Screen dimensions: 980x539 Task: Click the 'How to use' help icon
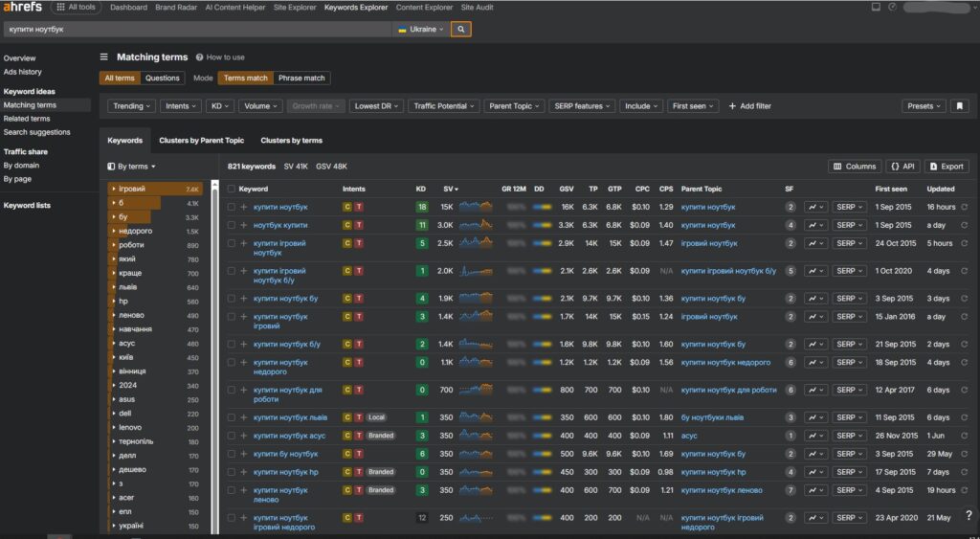[x=200, y=57]
